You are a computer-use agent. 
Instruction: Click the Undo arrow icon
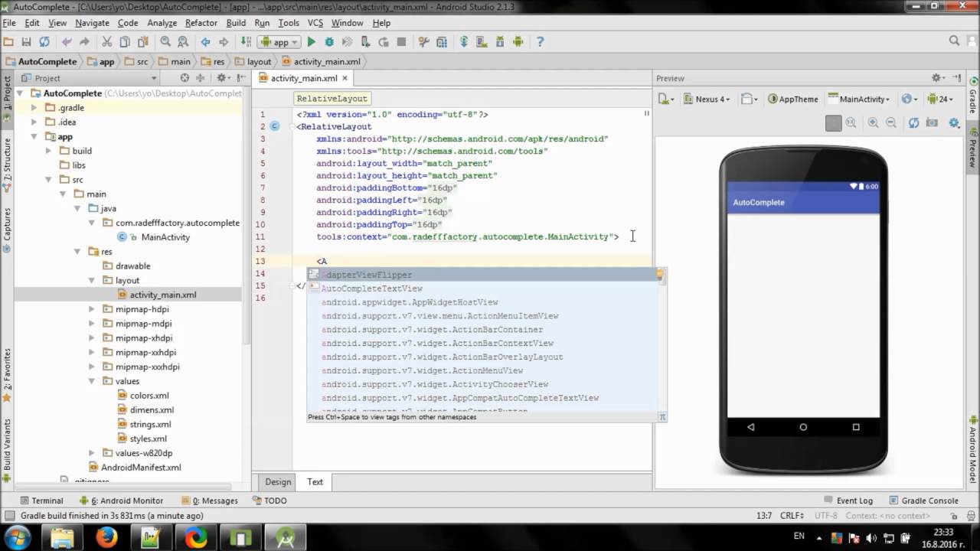click(x=67, y=42)
